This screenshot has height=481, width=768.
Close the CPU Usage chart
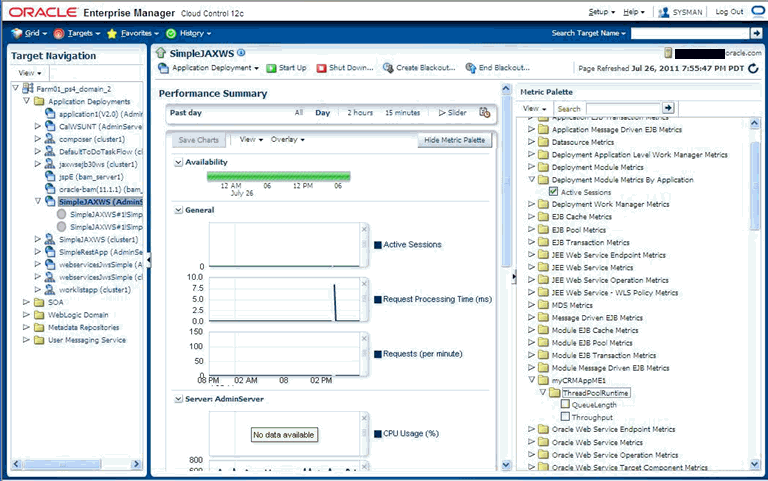click(364, 418)
